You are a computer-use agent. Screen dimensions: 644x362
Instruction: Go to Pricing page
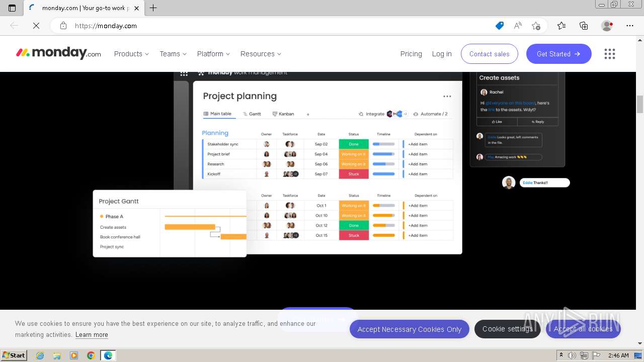(411, 54)
